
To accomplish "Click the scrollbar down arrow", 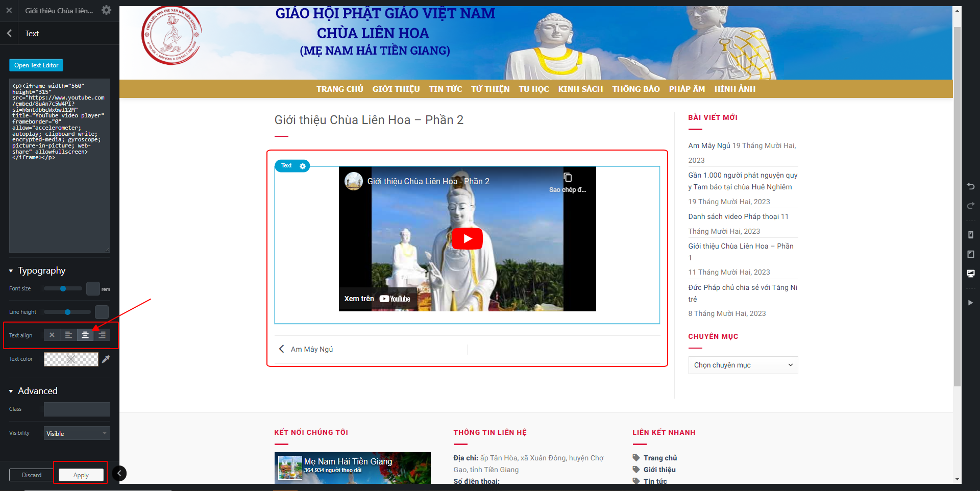I will click(x=957, y=480).
